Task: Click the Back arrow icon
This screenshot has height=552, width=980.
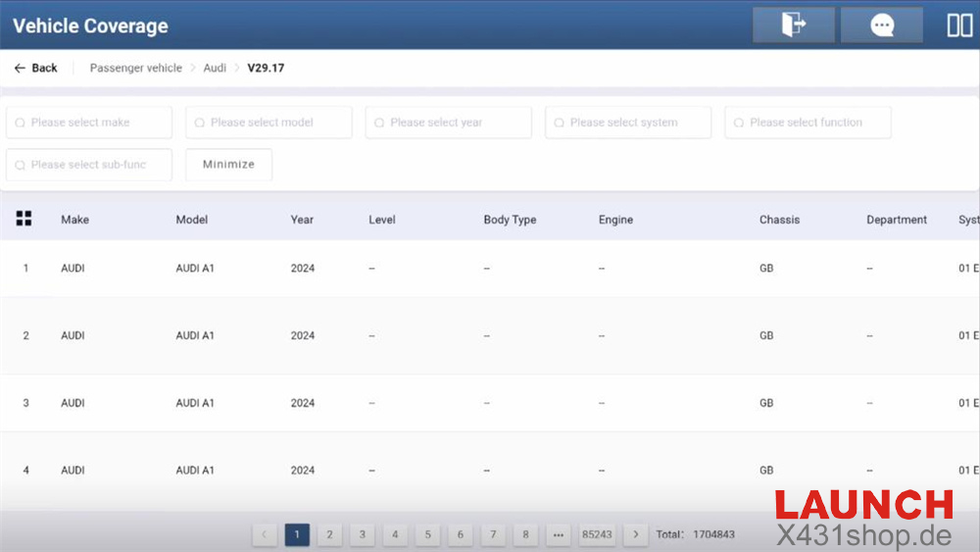Action: tap(20, 68)
